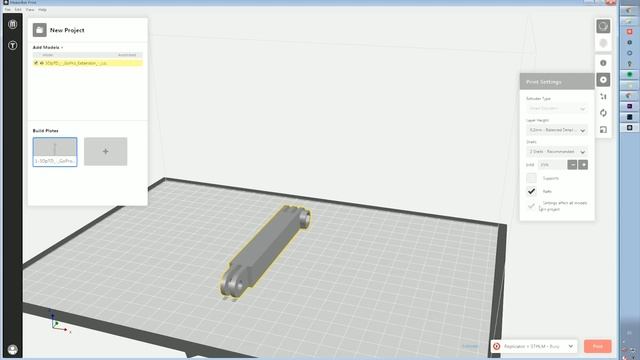640x360 pixels.
Task: Click the Estimate link near Print
Action: tap(470, 346)
